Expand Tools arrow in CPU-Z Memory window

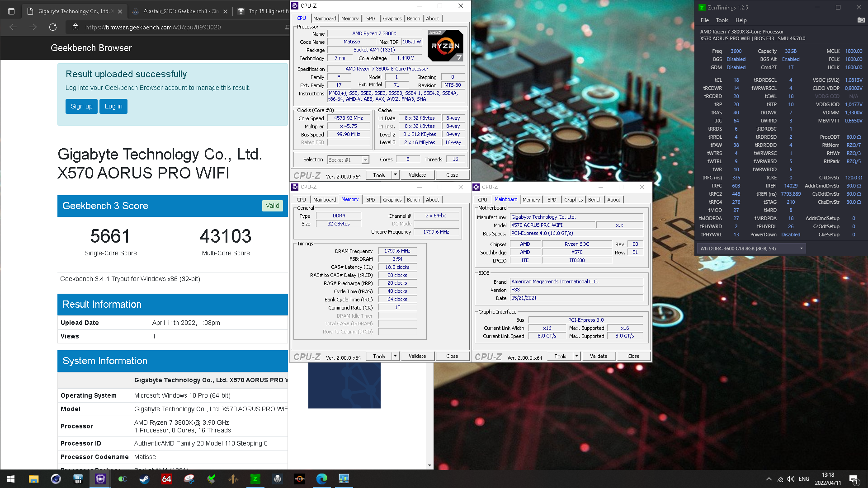pos(395,356)
